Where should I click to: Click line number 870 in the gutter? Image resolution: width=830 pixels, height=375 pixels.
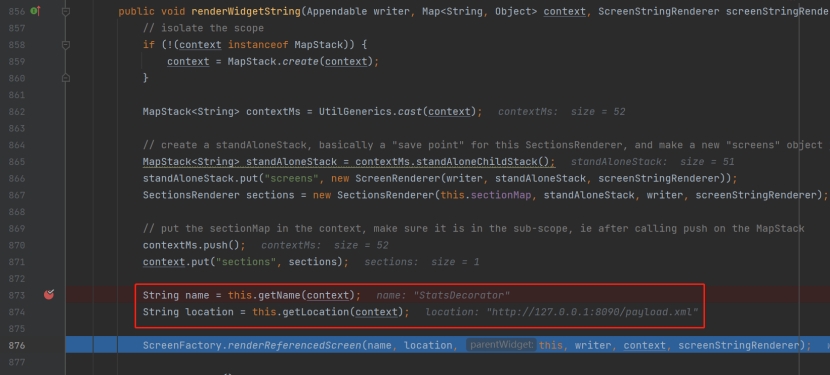tap(16, 245)
